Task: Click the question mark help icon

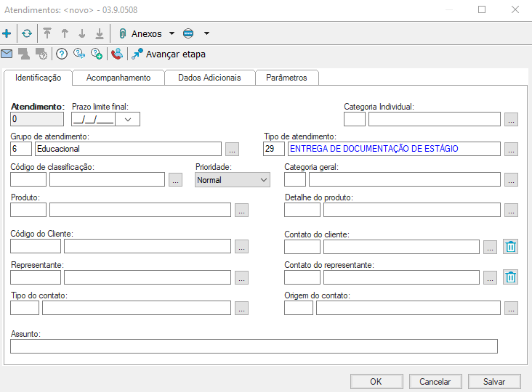Action: (62, 54)
